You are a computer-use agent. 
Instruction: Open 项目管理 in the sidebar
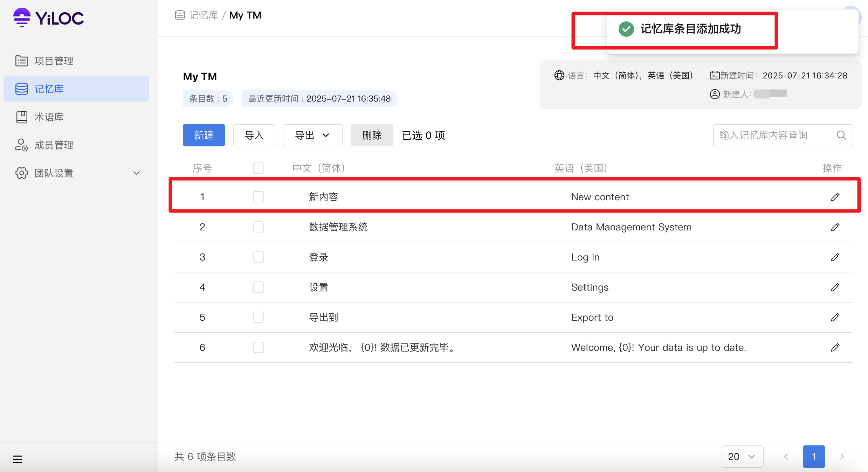[76, 61]
